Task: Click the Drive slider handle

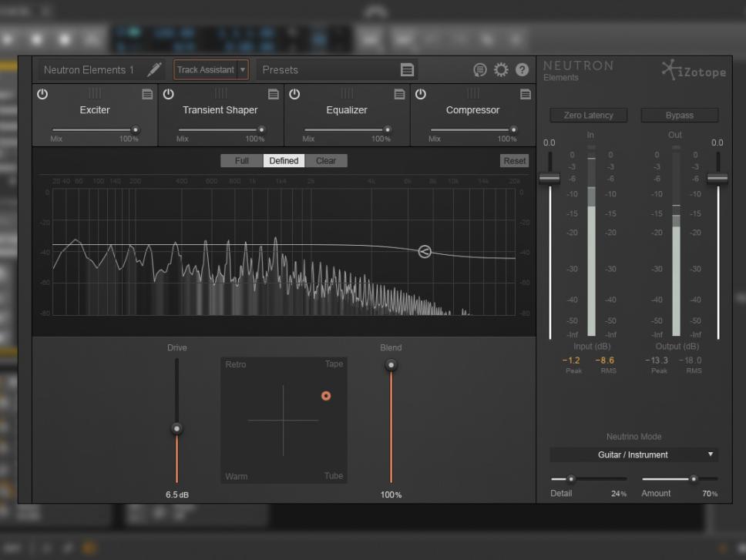Action: point(176,428)
